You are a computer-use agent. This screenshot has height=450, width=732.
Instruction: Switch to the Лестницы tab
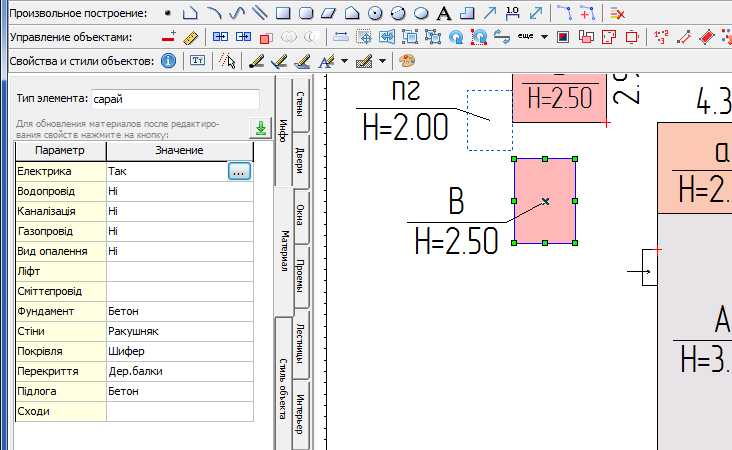click(300, 344)
